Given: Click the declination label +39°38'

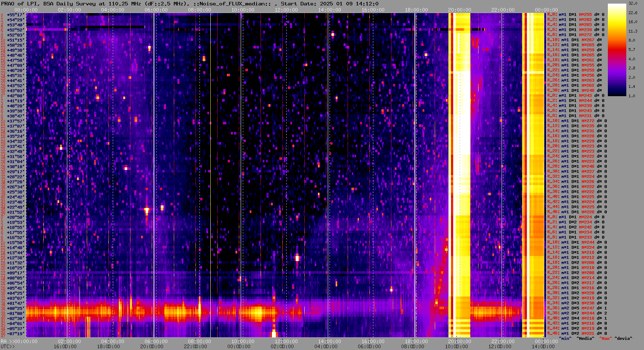Looking at the screenshot, I should (x=16, y=111).
